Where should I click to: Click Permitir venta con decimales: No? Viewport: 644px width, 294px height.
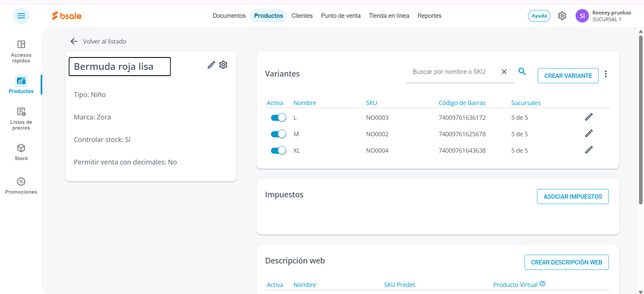pyautogui.click(x=125, y=162)
